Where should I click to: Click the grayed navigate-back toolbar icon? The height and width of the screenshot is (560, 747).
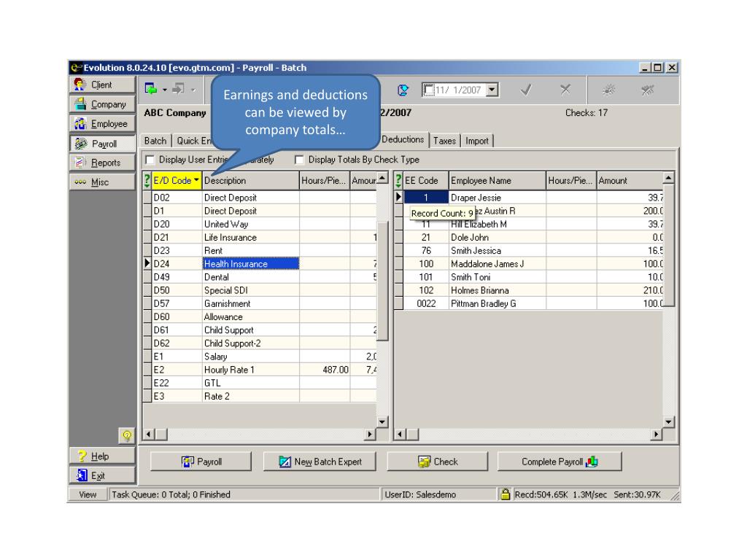pyautogui.click(x=179, y=89)
